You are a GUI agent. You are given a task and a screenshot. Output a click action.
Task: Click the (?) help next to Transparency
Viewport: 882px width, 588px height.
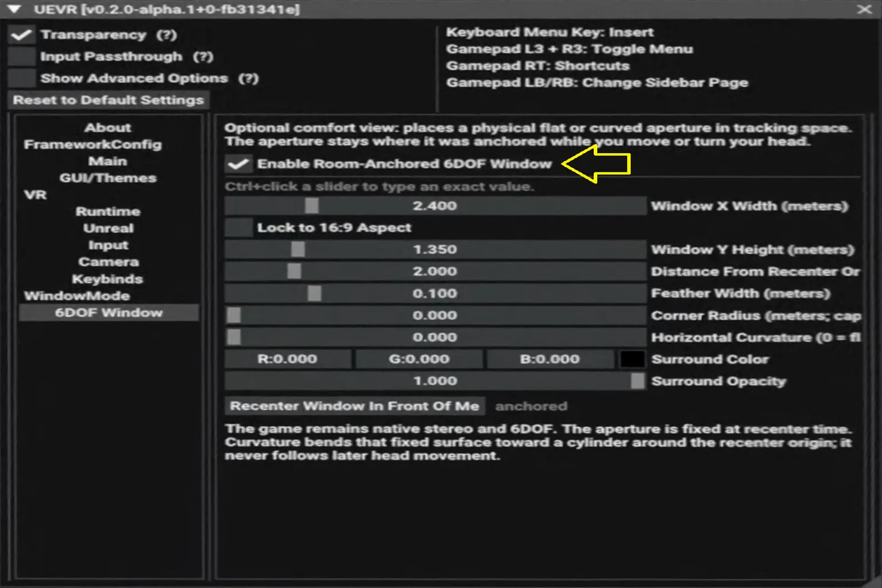coord(167,35)
